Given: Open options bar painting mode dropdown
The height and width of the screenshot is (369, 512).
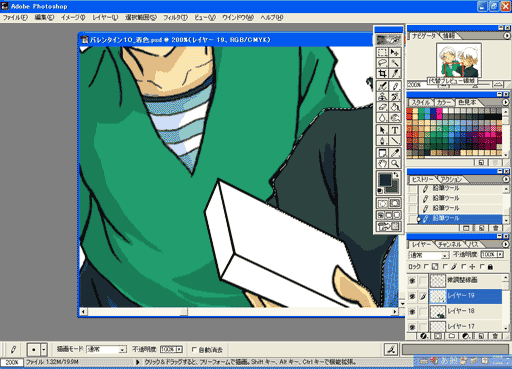Looking at the screenshot, I should coord(123,350).
